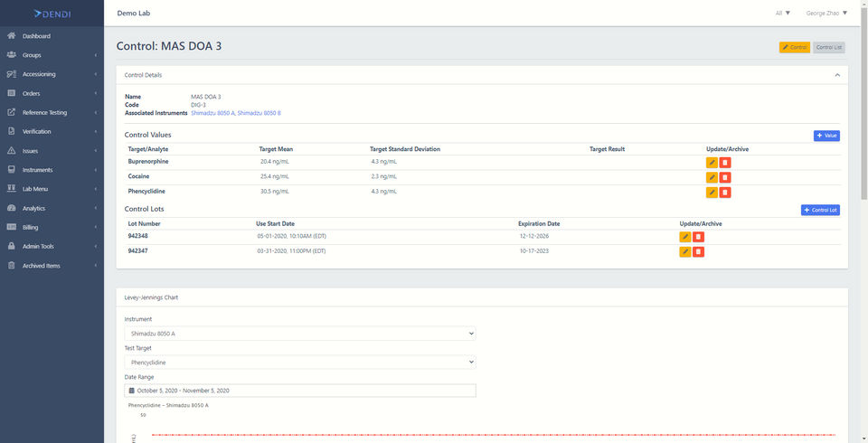Archive control lot 942347
Viewport: 868px width, 443px height.
pyautogui.click(x=699, y=252)
